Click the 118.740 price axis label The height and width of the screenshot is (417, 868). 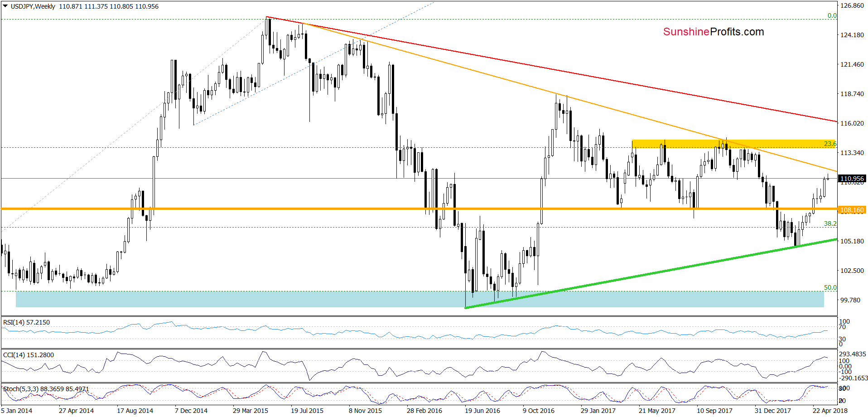point(852,94)
